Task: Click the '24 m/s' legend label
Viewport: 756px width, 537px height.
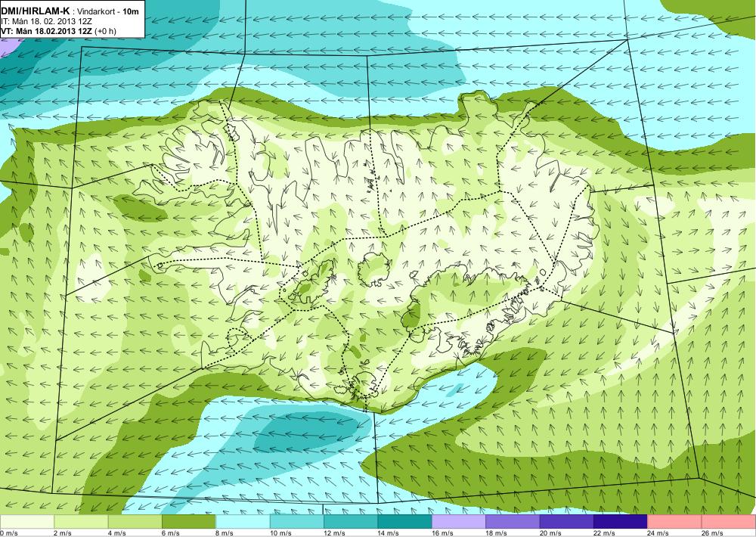Action: pos(658,533)
